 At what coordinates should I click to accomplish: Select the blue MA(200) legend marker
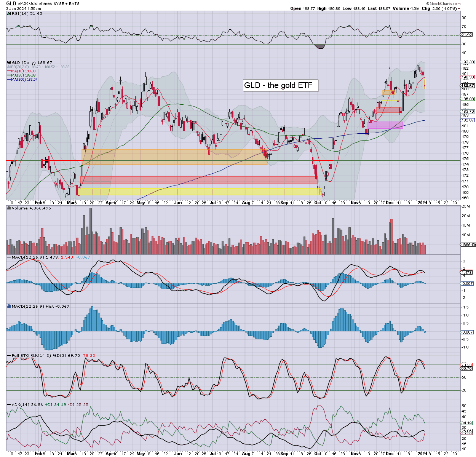(9, 80)
